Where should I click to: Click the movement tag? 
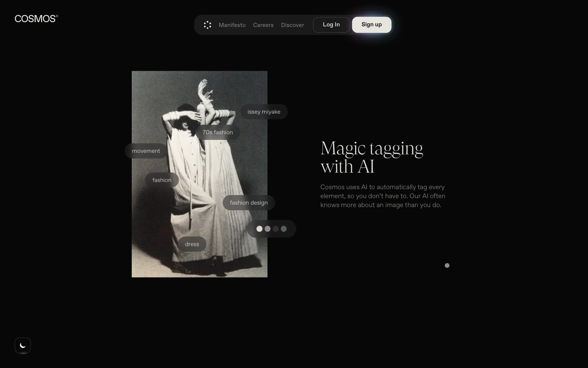point(146,151)
